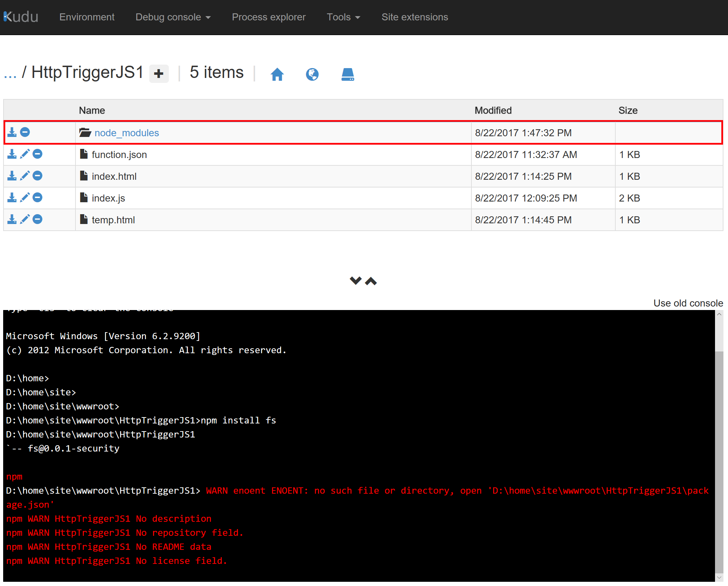Click console scrollbar down arrow
The width and height of the screenshot is (728, 586).
[x=719, y=578]
